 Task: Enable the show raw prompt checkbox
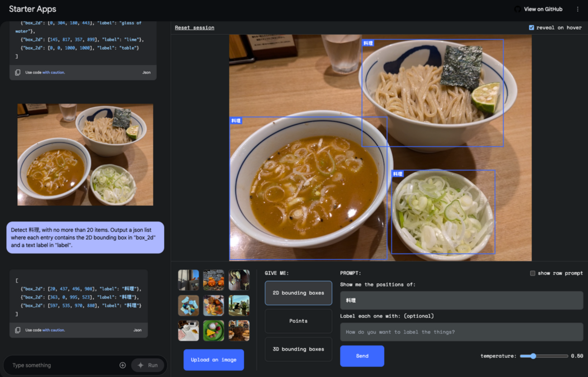coord(532,273)
